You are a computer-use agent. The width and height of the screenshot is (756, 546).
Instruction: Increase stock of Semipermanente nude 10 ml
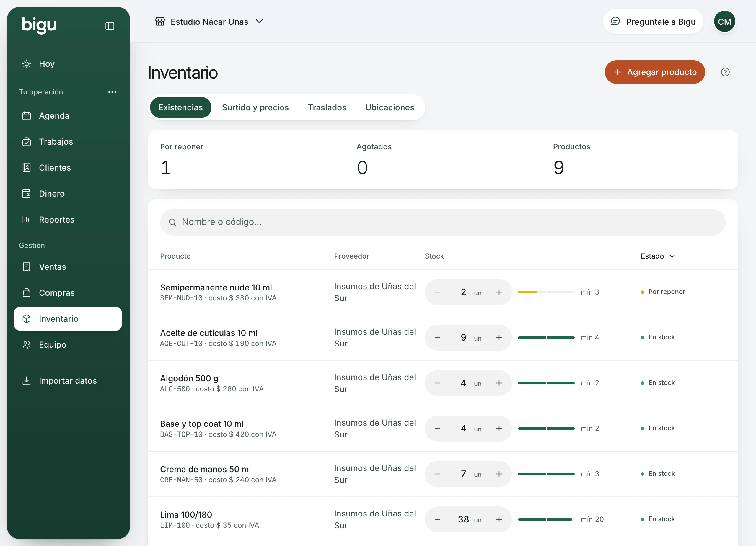point(499,292)
